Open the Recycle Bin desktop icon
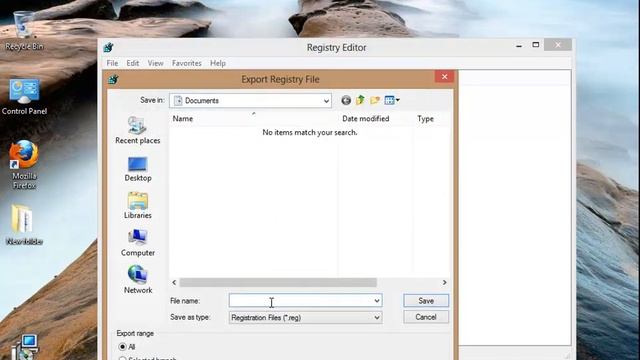 [24, 31]
